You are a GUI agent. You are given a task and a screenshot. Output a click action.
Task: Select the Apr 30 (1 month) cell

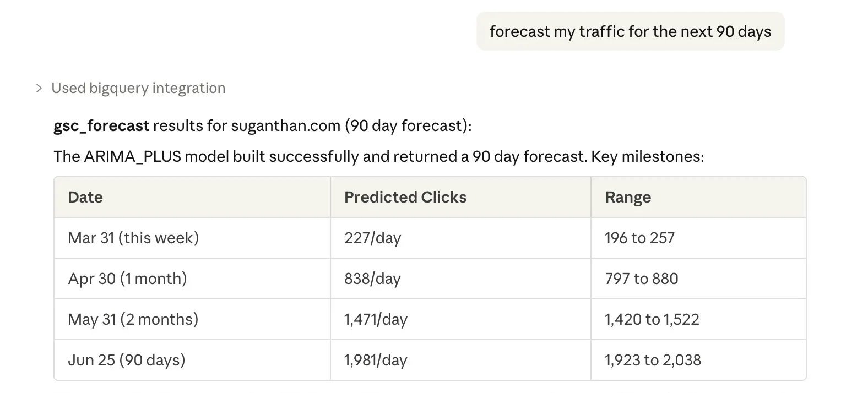[127, 279]
